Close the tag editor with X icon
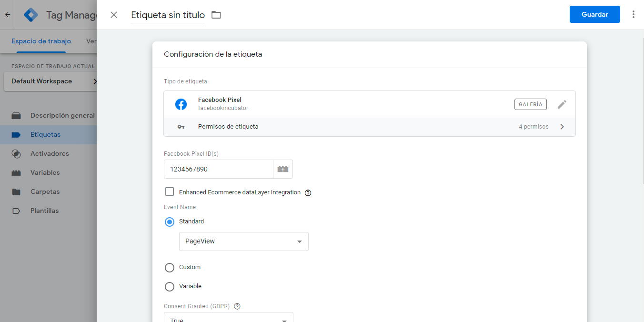This screenshot has height=322, width=644. click(114, 15)
